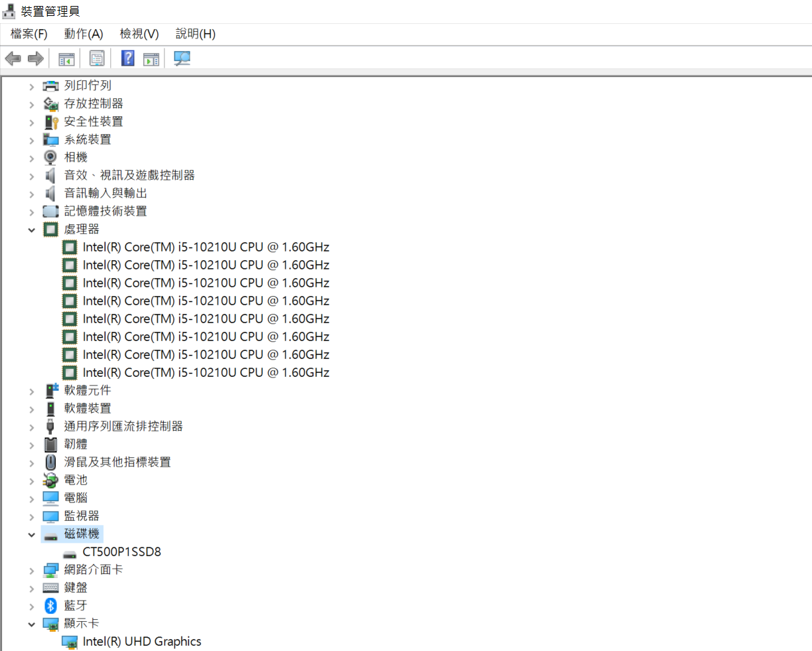The height and width of the screenshot is (651, 812).
Task: Select the Intel(R) UHD Graphics device
Action: point(142,641)
